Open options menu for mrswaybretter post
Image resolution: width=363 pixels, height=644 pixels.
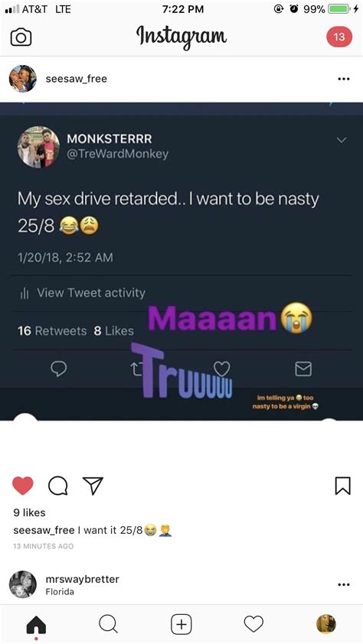(344, 584)
